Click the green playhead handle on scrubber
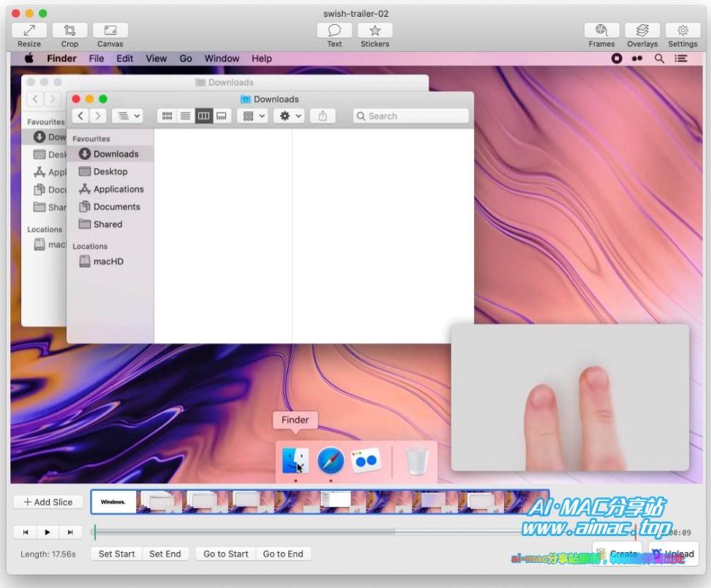 point(95,532)
